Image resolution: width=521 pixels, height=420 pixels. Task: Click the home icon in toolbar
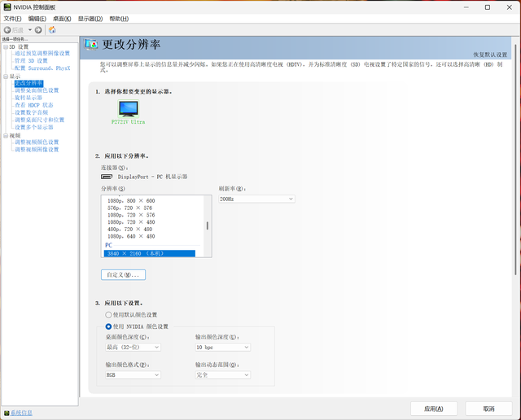[x=52, y=30]
